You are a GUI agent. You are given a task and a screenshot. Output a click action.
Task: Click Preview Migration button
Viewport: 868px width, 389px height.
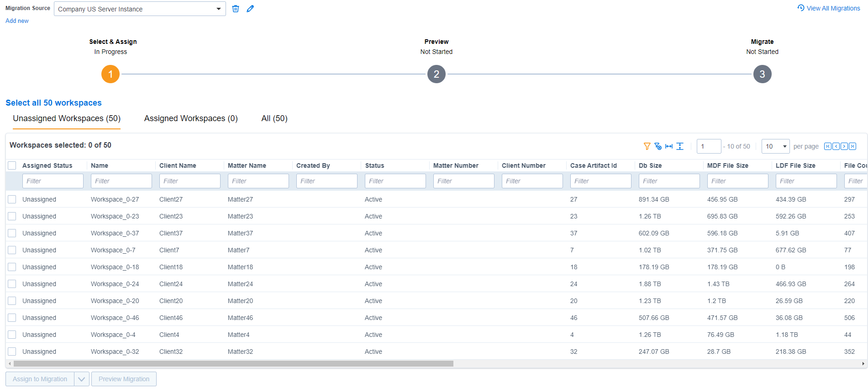(x=124, y=379)
